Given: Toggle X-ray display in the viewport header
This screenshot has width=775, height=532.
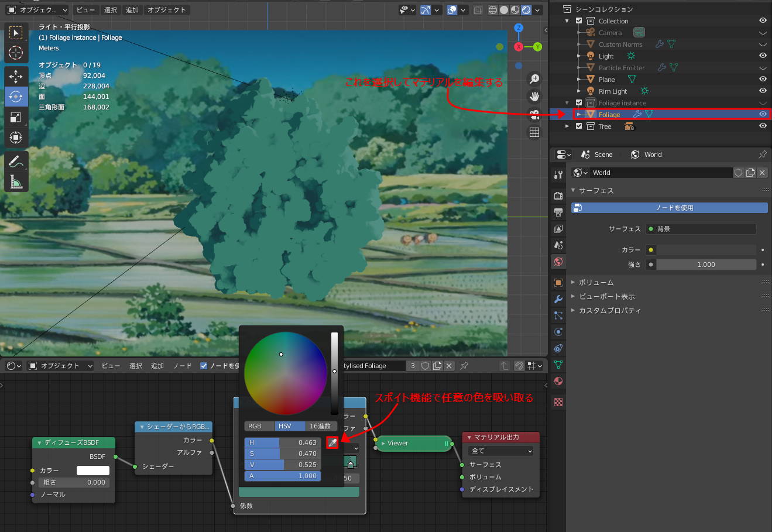Looking at the screenshot, I should coord(478,10).
